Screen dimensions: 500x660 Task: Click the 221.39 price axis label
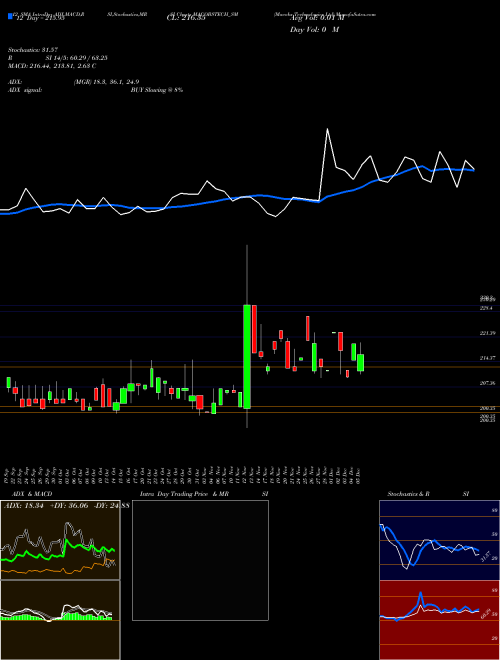(487, 333)
